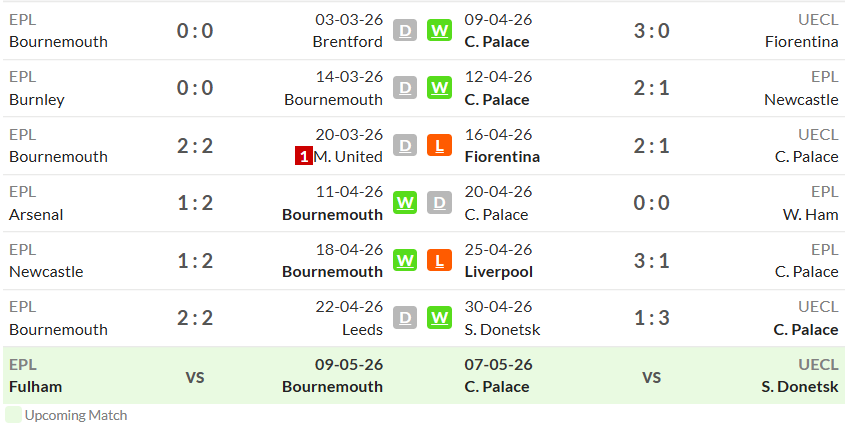
Task: Open the 1:3 score of S. Donetsk vs C. Palace
Action: 652,318
